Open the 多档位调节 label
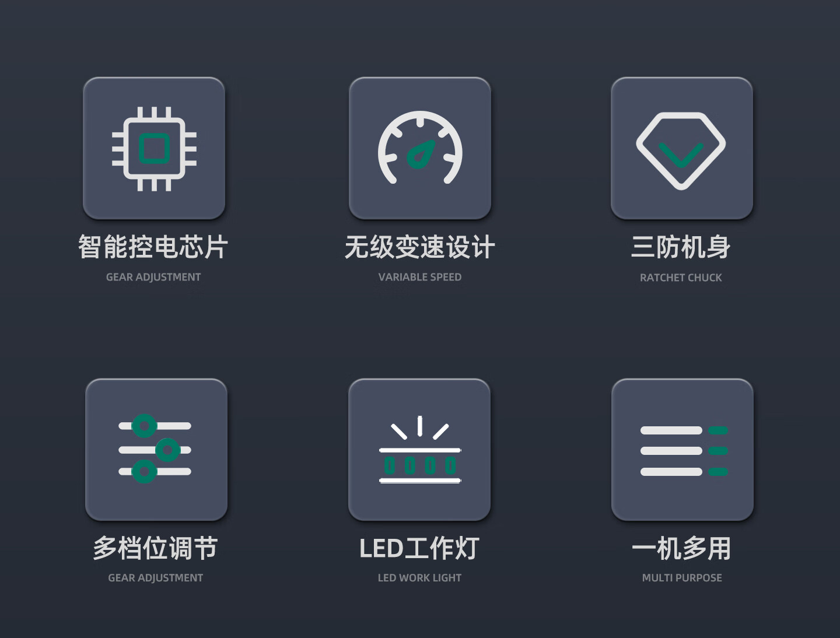This screenshot has height=638, width=840. (155, 548)
